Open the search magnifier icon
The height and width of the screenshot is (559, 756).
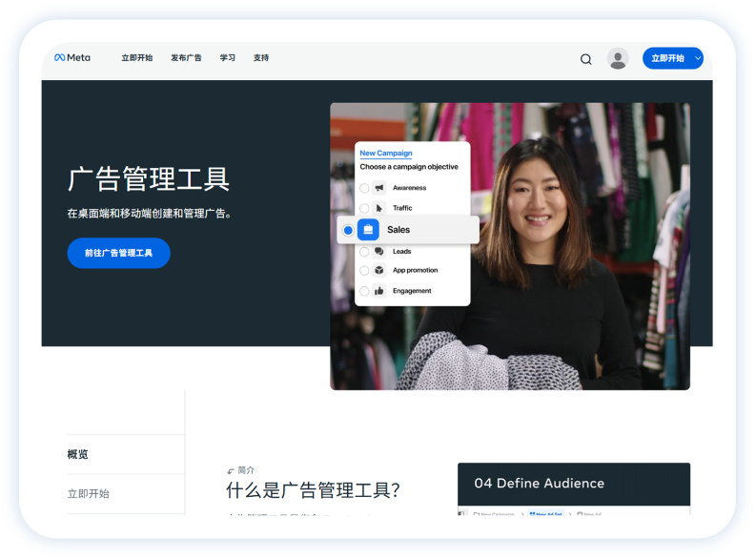click(585, 59)
